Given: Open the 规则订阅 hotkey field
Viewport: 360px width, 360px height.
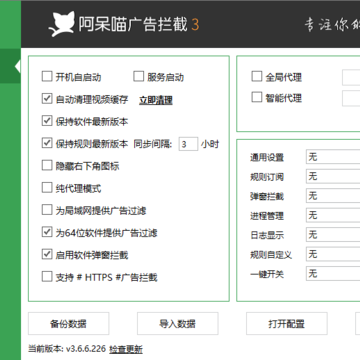Looking at the screenshot, I should [333, 176].
